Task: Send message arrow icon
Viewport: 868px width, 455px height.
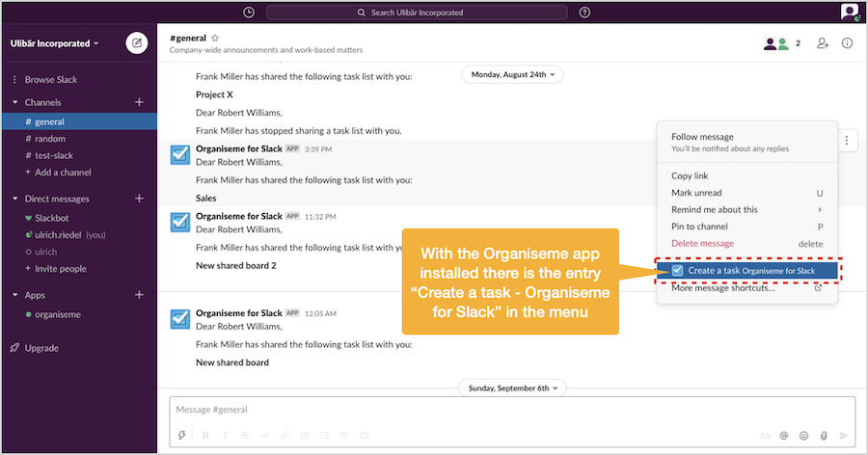Action: pyautogui.click(x=844, y=436)
